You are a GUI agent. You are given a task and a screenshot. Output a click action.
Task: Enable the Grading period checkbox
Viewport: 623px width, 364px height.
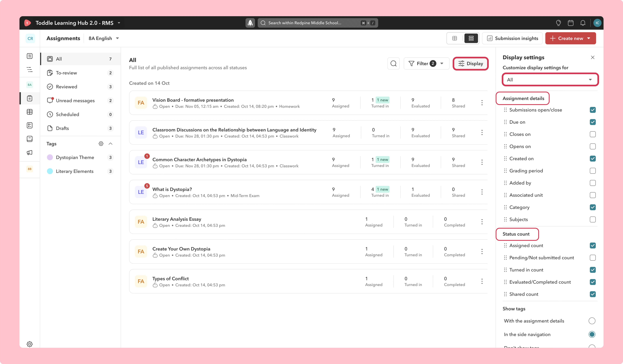click(593, 171)
